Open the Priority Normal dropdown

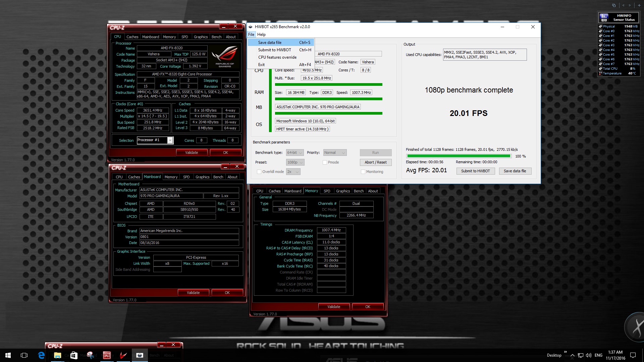point(335,153)
